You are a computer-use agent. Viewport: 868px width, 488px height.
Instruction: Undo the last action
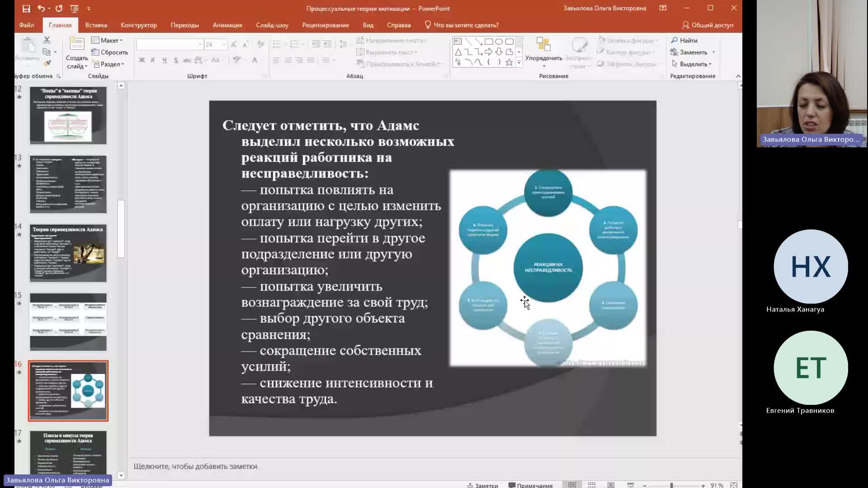tap(41, 8)
